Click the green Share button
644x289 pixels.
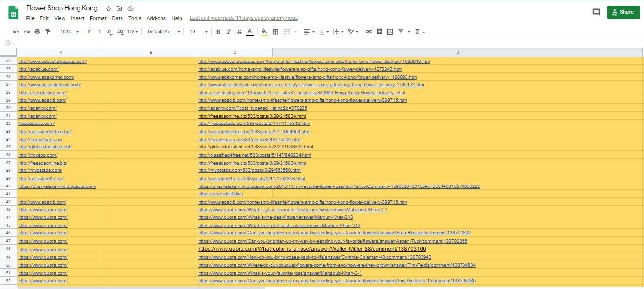623,12
